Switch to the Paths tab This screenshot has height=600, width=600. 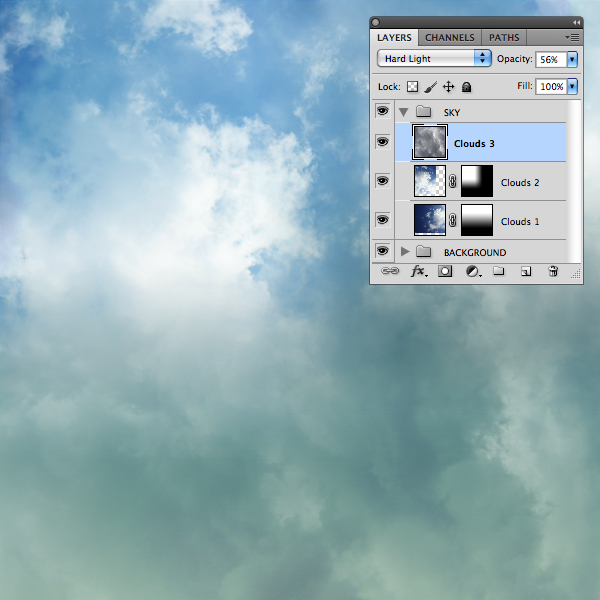coord(504,38)
